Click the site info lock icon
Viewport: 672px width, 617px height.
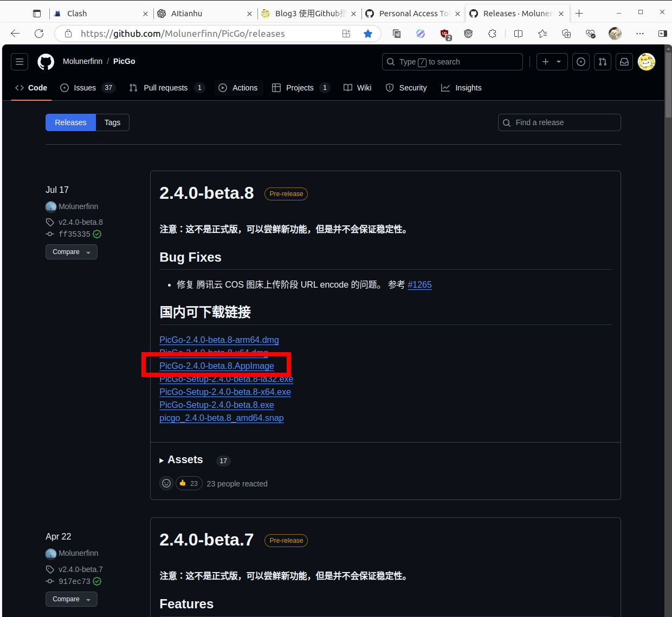coord(68,34)
